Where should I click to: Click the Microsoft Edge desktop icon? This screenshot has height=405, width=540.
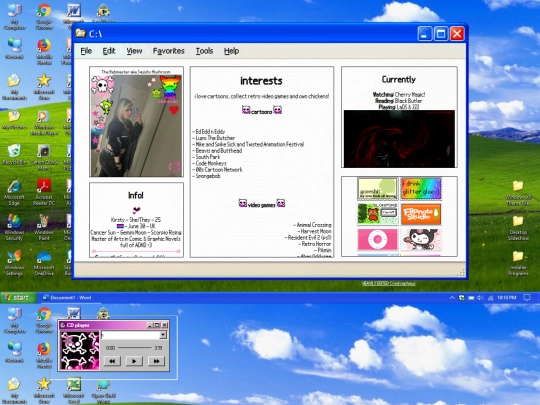point(14,193)
